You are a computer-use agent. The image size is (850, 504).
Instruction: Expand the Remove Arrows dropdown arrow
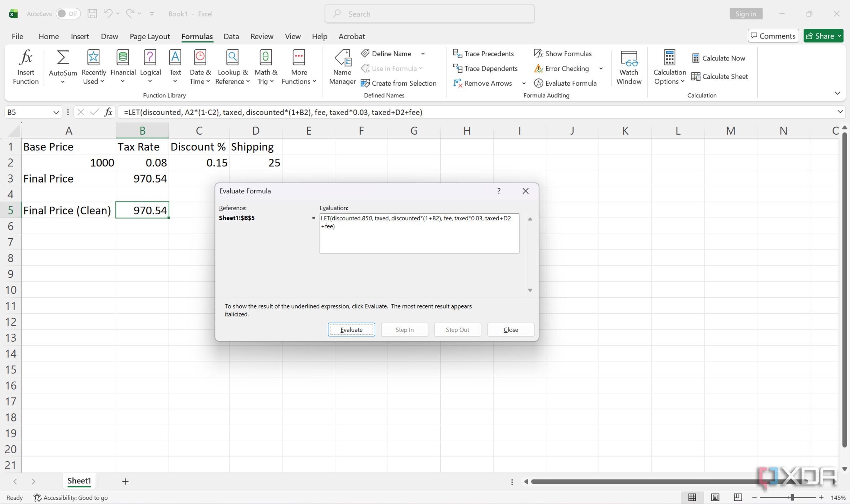point(524,83)
